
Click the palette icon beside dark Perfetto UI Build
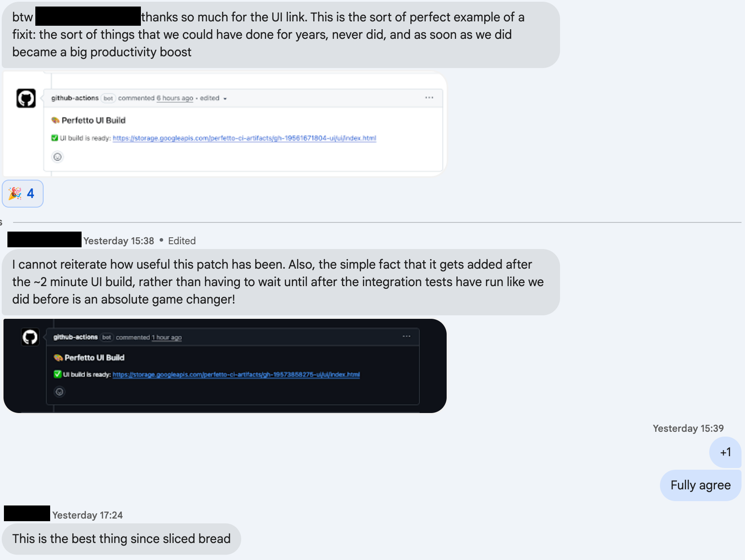point(58,358)
